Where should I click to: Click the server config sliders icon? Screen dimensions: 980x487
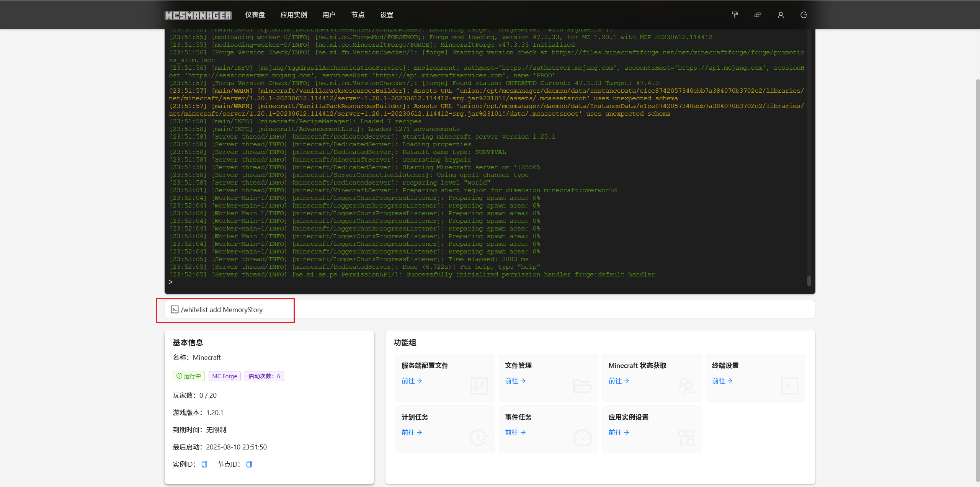[x=479, y=386]
